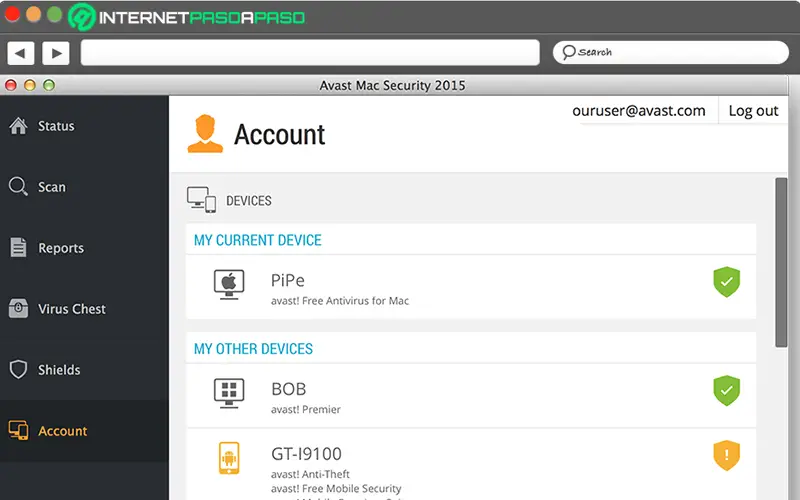Click the Android phone icon for GT-I9100
800x500 pixels.
(x=229, y=457)
